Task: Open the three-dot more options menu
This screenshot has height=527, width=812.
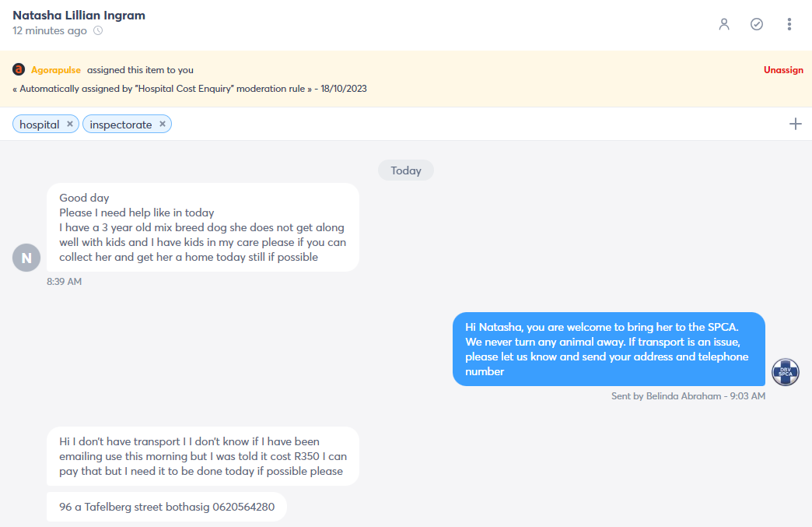Action: [789, 24]
